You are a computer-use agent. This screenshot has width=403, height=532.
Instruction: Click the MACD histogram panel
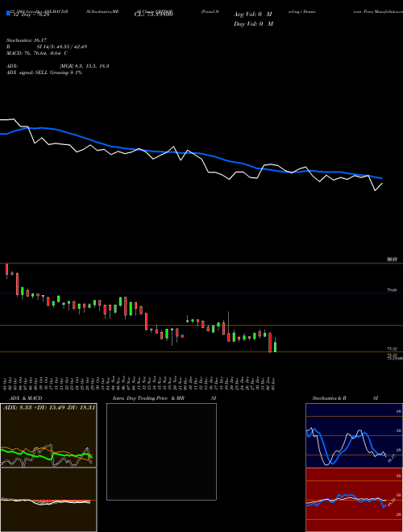click(48, 500)
